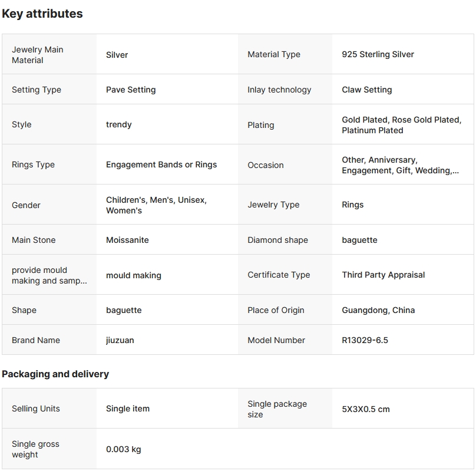
Task: Select the Gold Plated plating value
Action: (365, 120)
